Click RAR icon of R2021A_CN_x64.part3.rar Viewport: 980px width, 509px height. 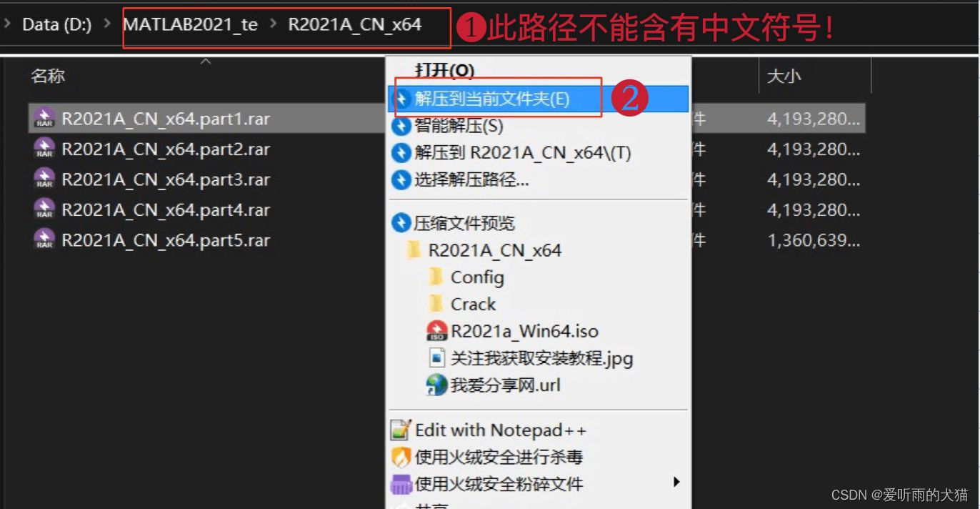(x=44, y=179)
